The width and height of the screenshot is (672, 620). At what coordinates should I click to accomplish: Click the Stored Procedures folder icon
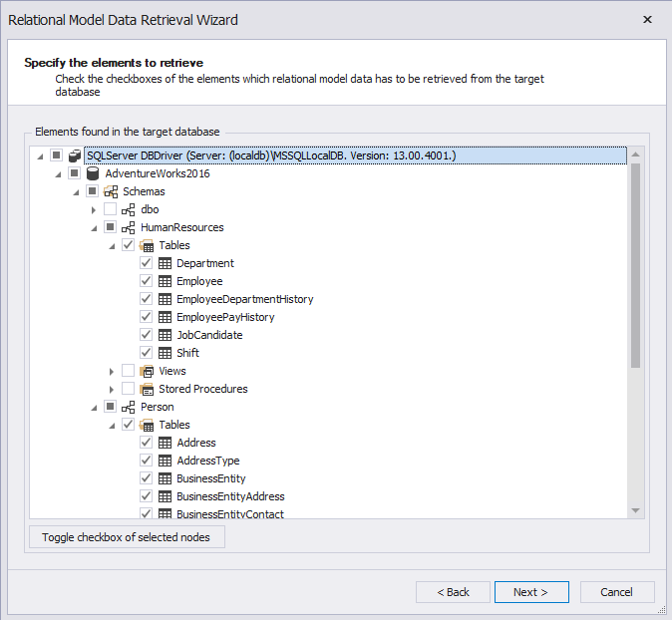pyautogui.click(x=147, y=389)
